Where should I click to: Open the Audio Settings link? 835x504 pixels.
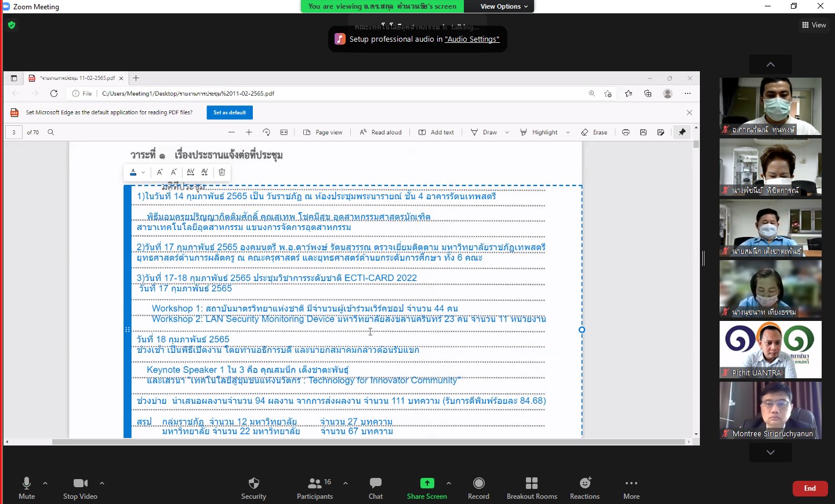(472, 39)
